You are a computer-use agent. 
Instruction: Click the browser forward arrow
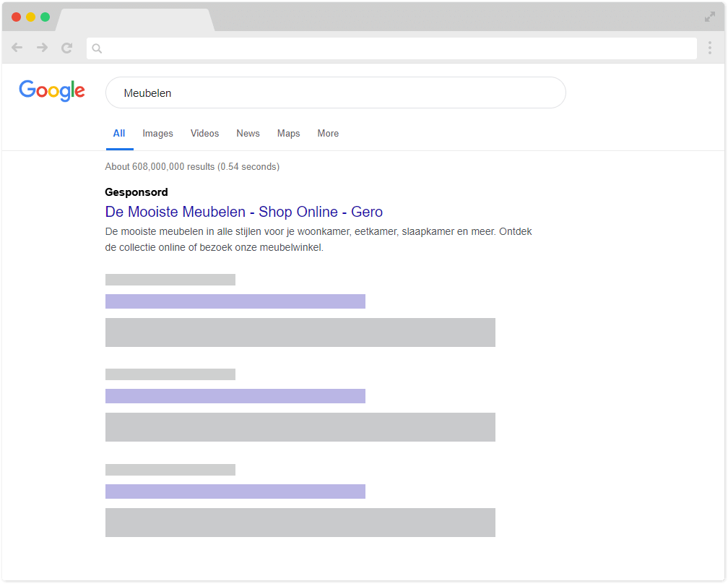pos(42,48)
